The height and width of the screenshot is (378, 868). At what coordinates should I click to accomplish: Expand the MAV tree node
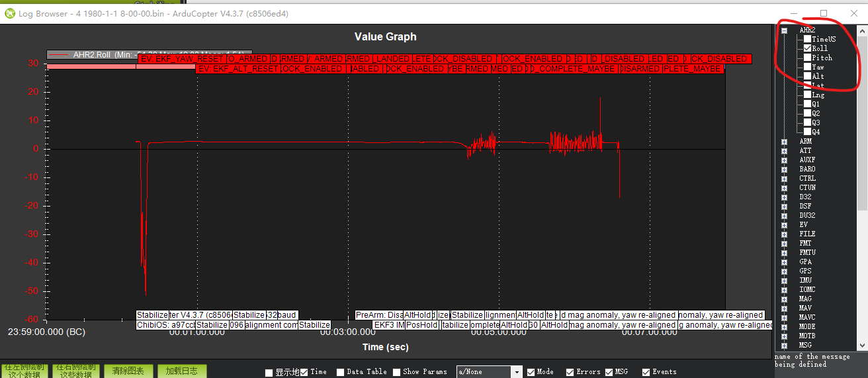pyautogui.click(x=784, y=308)
